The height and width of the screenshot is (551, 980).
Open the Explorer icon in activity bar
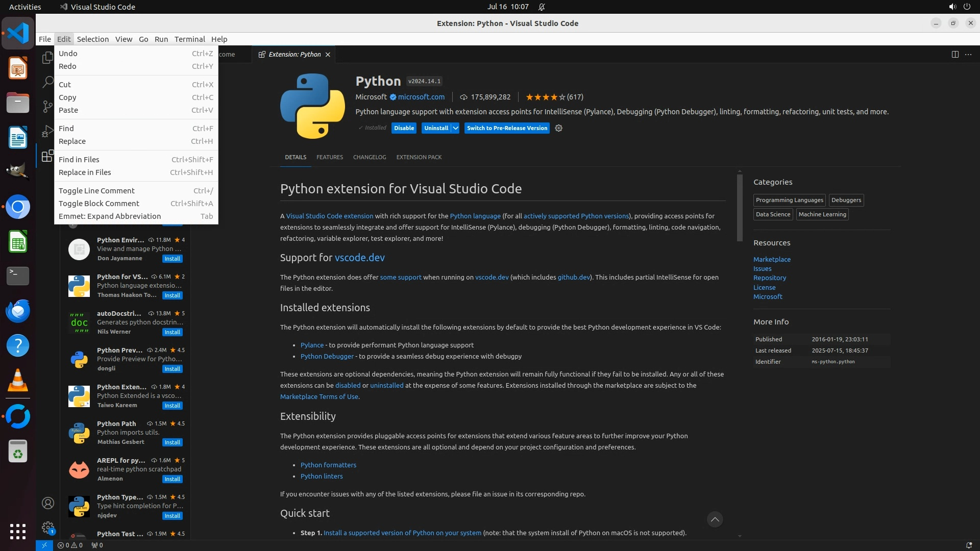(47, 58)
